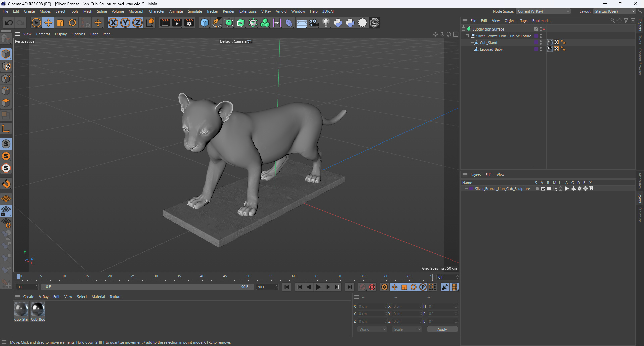
Task: Click the Locked Workplane icon
Action: click(x=6, y=211)
